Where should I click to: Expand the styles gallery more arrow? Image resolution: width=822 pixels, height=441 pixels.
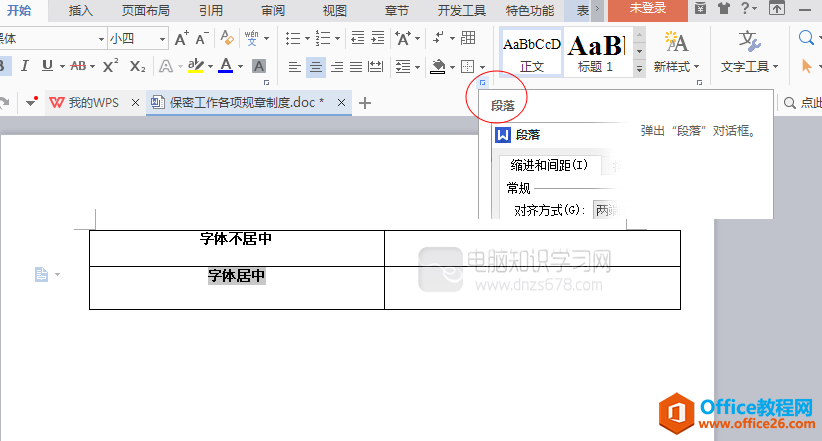pyautogui.click(x=639, y=69)
